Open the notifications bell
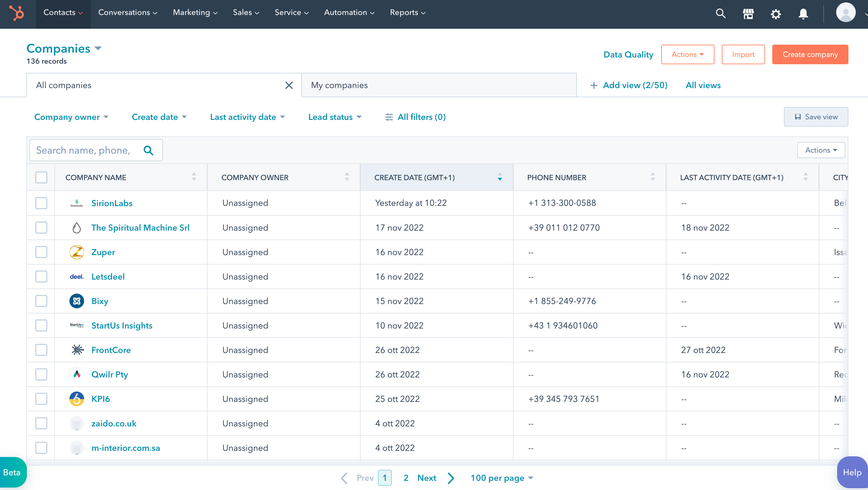Screen dimensions: 868x490 point(803,14)
